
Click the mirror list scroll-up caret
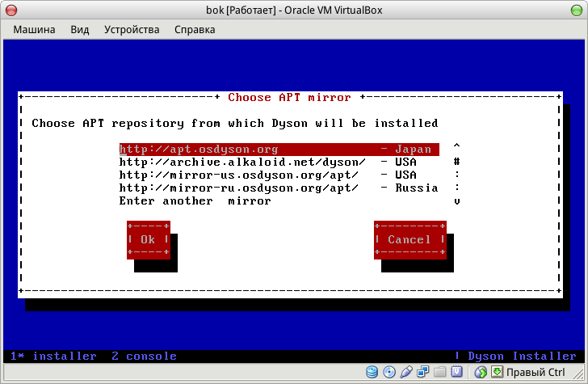tap(456, 146)
